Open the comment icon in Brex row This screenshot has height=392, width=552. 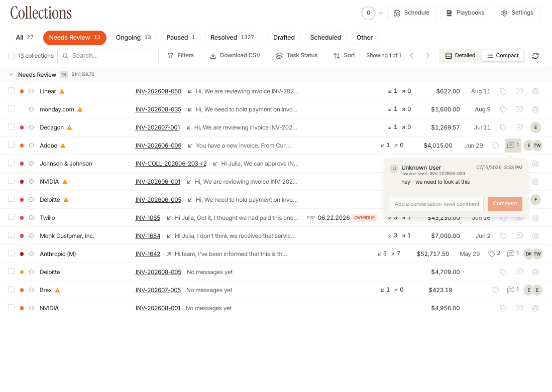click(x=513, y=290)
